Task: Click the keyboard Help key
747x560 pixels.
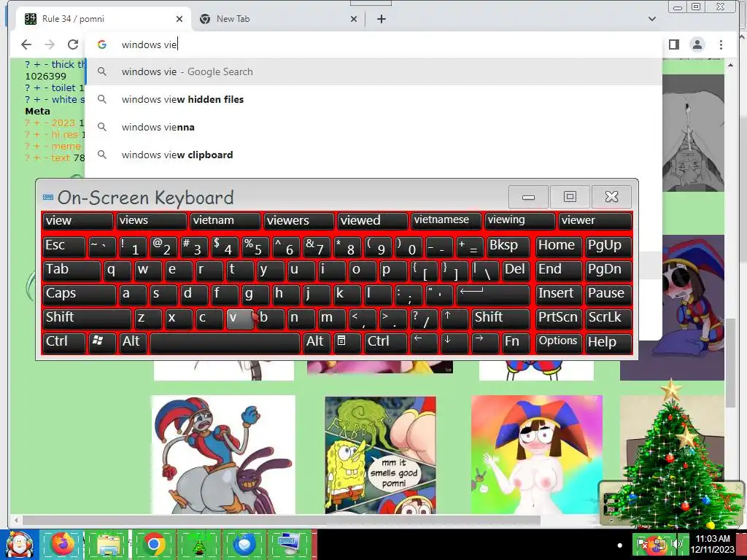Action: coord(608,342)
